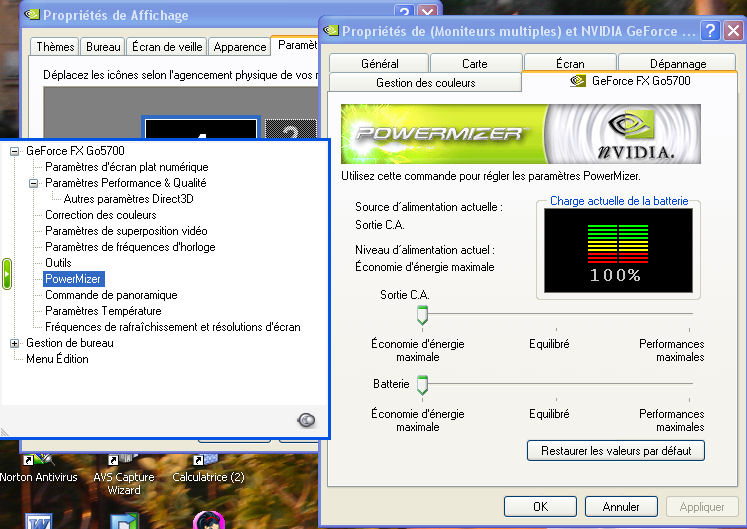Click the Batterie slider thumb
The height and width of the screenshot is (529, 747).
click(422, 385)
